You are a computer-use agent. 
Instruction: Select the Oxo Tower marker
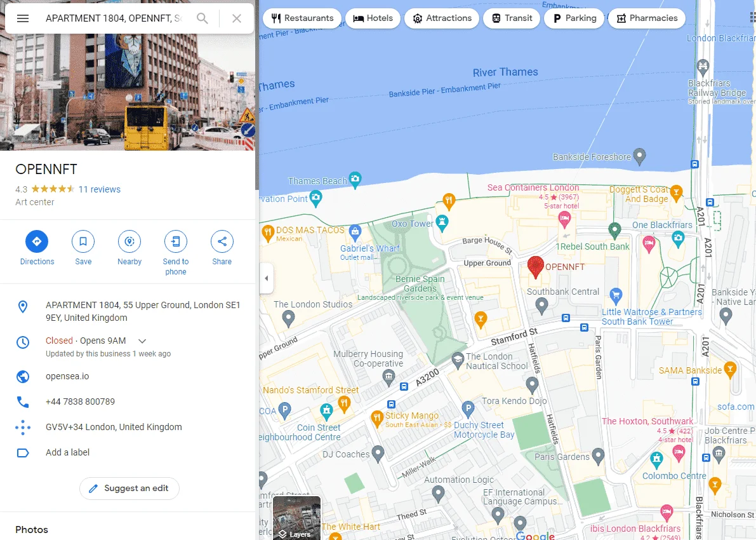[x=442, y=222]
